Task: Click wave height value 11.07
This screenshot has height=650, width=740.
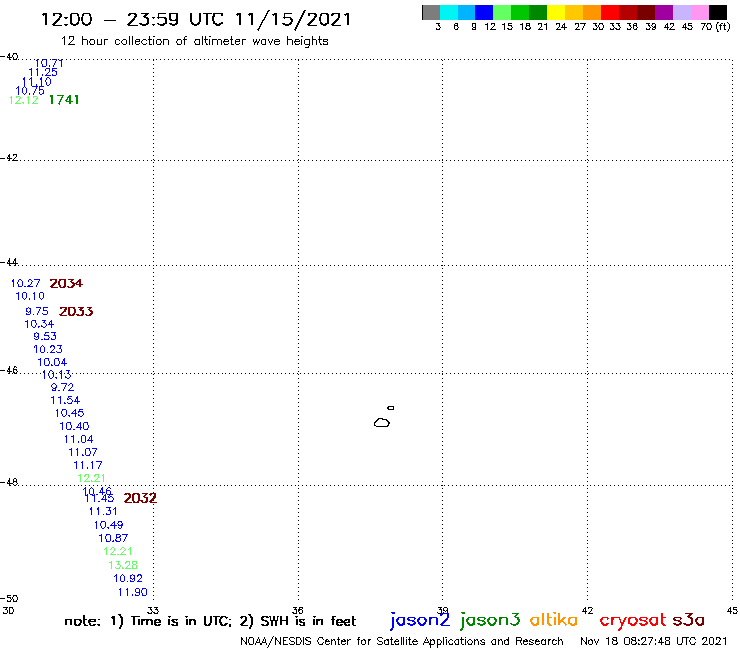Action: click(83, 452)
